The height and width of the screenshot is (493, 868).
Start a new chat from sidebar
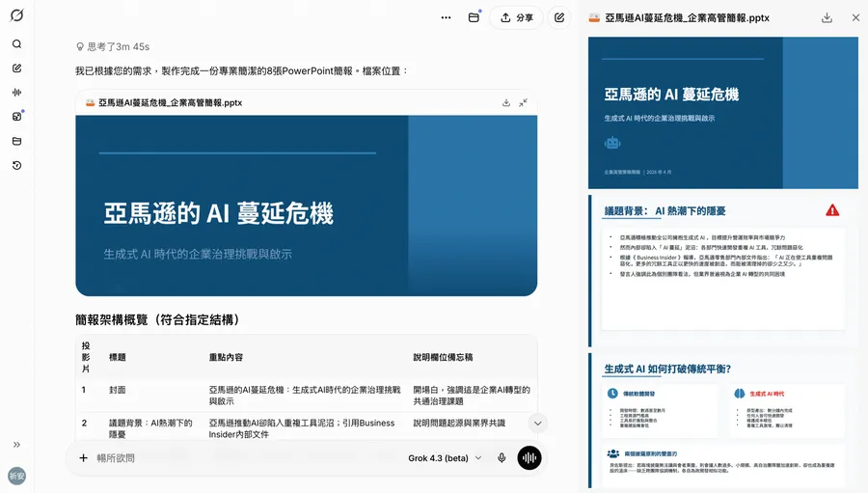coord(16,68)
